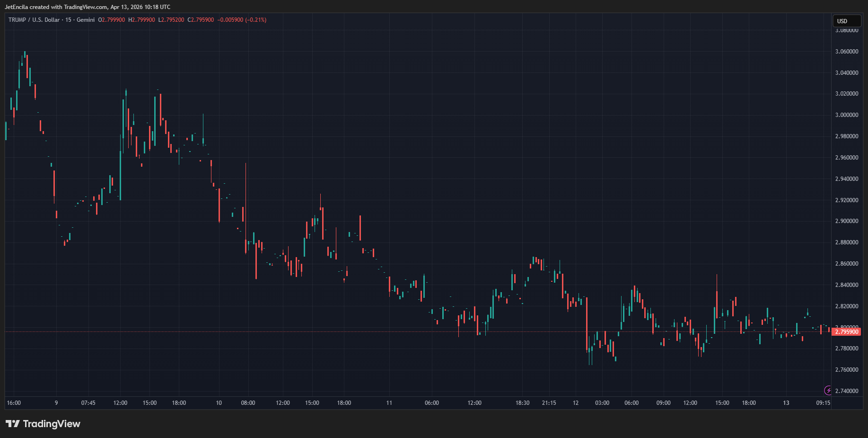Image resolution: width=868 pixels, height=438 pixels.
Task: Click the Gemini exchange name in the legend
Action: coord(86,20)
